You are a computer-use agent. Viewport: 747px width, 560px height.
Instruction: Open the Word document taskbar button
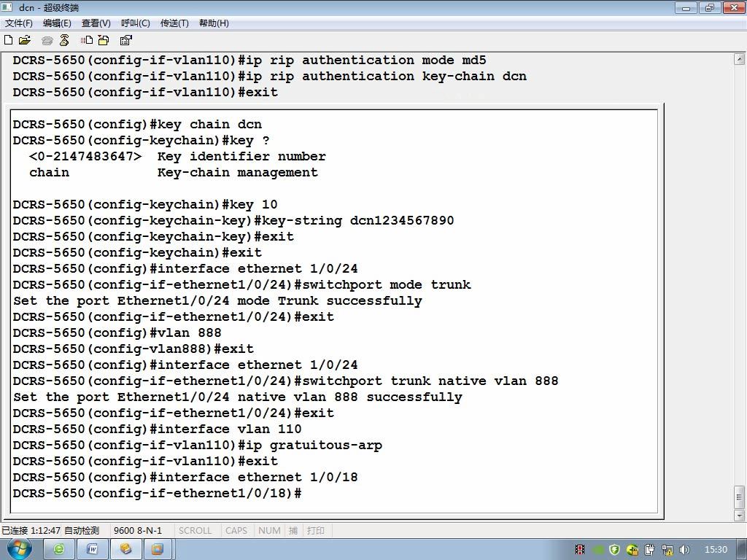[x=93, y=550]
